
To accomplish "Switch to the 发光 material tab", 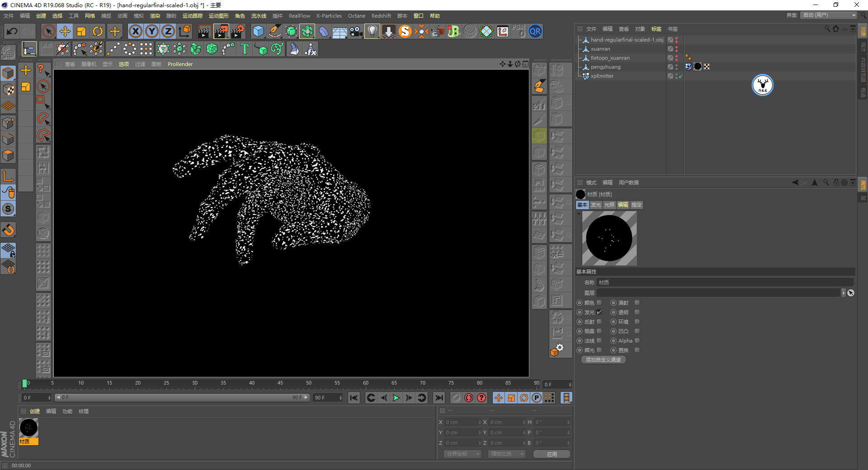I will pyautogui.click(x=595, y=205).
